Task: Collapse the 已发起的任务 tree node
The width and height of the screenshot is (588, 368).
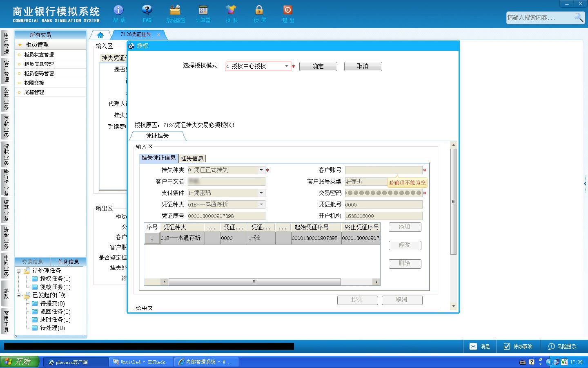Action: click(18, 295)
